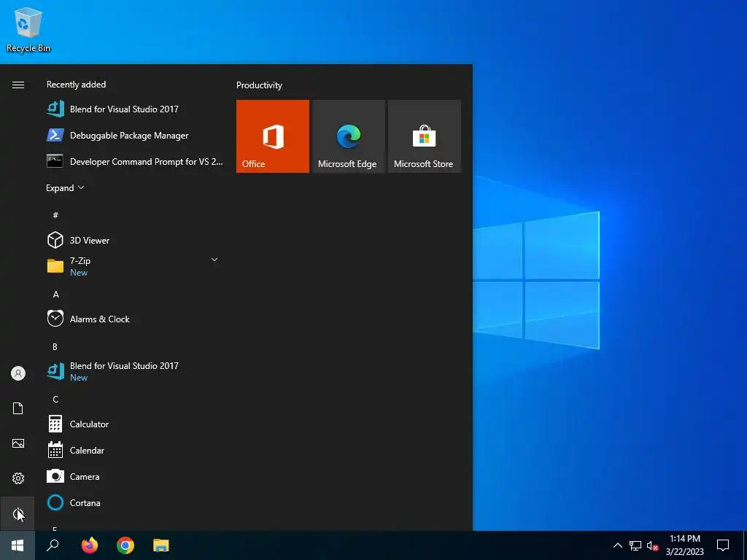Launch Firefox from taskbar
The height and width of the screenshot is (560, 747).
[x=89, y=545]
